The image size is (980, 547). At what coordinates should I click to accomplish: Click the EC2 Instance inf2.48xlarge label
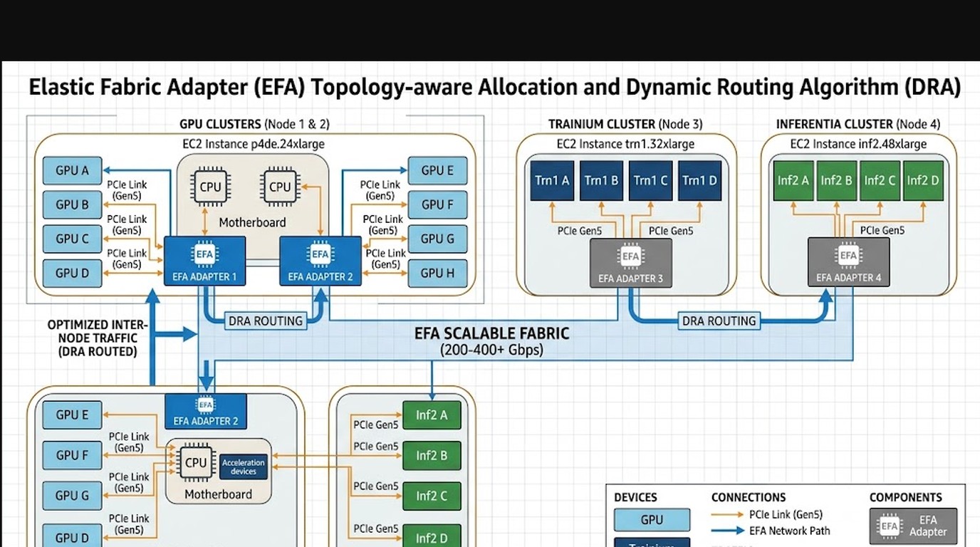(858, 144)
